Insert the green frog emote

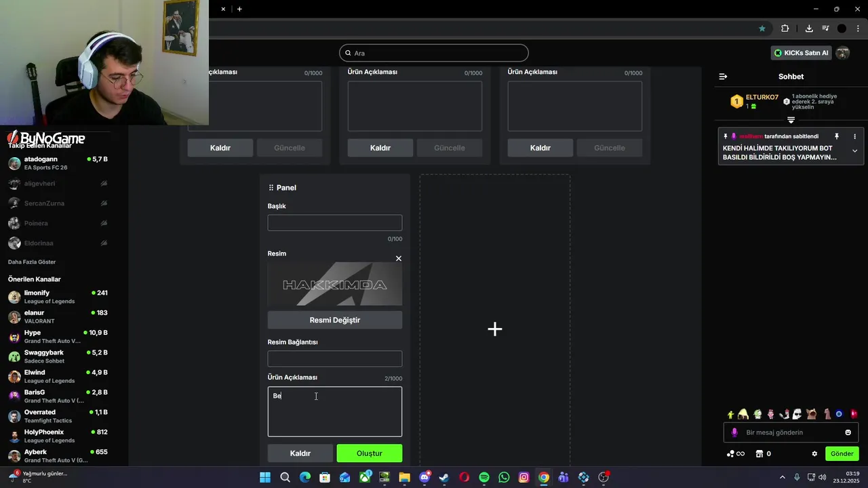pyautogui.click(x=757, y=413)
